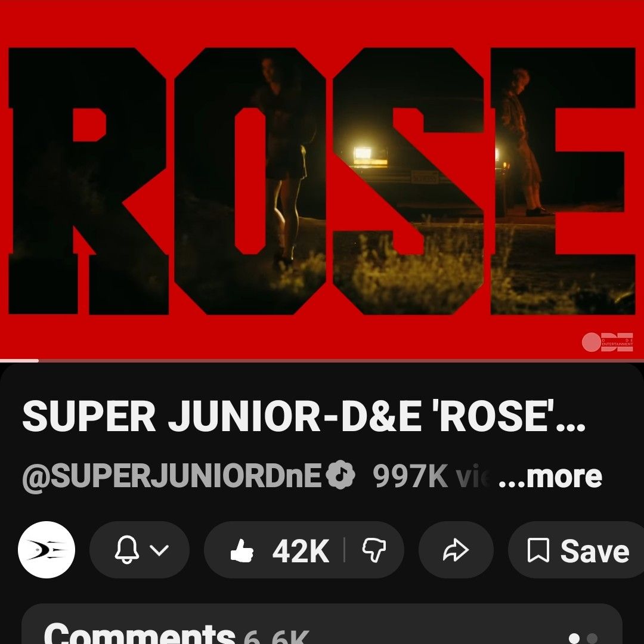Seek along the video progress bar
This screenshot has height=644, width=644.
point(322,361)
